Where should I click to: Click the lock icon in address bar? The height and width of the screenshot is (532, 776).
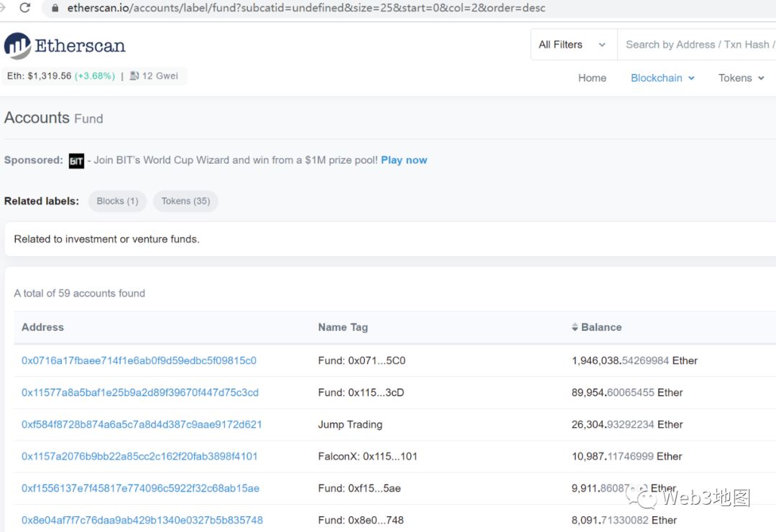point(55,9)
